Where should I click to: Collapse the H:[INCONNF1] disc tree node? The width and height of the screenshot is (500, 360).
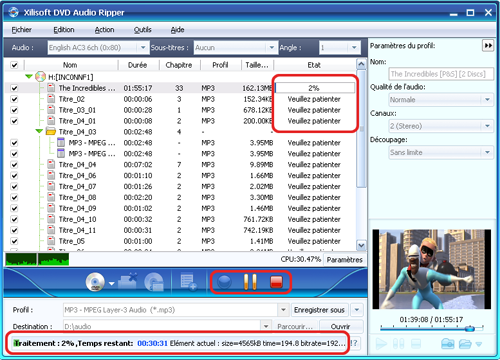[x=29, y=77]
